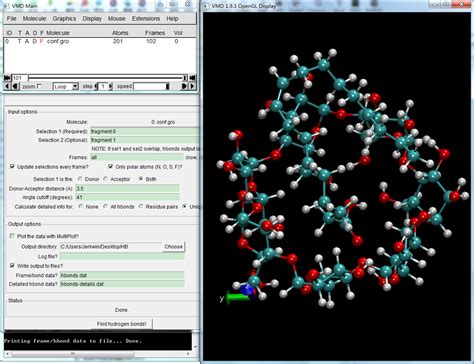The width and height of the screenshot is (474, 364).
Task: Toggle the Active (A) flag for conf.gro
Action: tap(27, 41)
